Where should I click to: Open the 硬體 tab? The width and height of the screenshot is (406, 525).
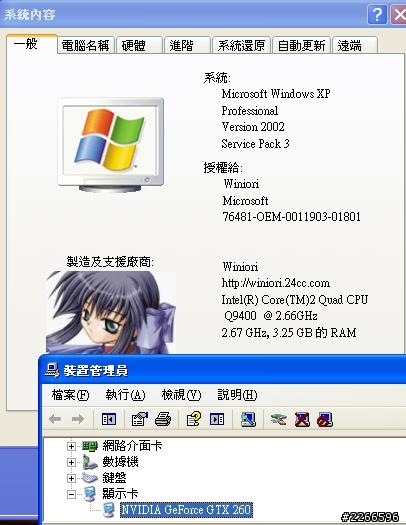139,45
